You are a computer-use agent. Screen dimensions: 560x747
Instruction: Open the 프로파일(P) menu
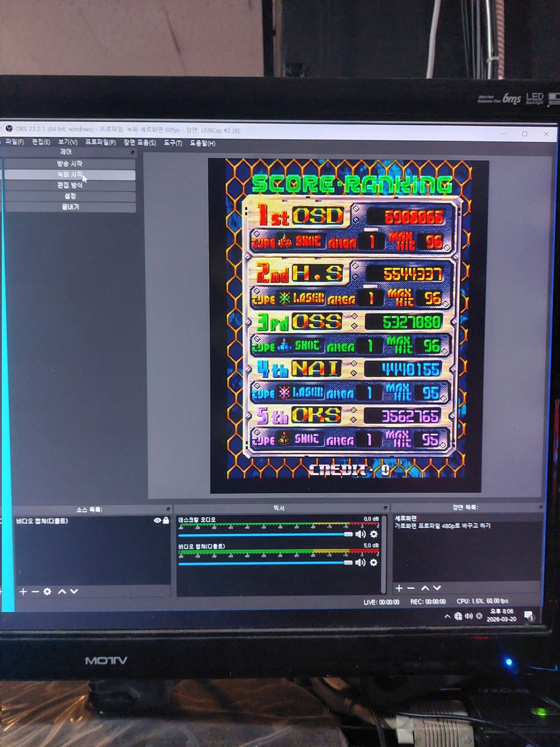[101, 143]
